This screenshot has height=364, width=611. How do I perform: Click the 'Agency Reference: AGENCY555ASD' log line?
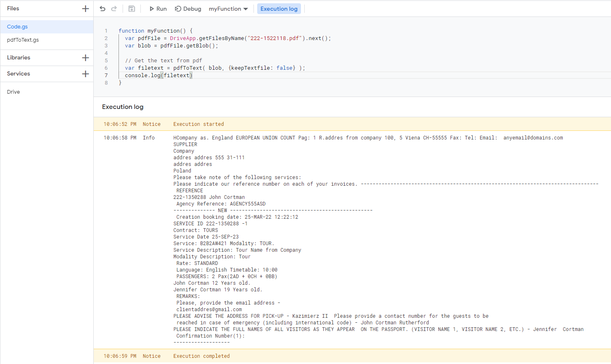221,204
